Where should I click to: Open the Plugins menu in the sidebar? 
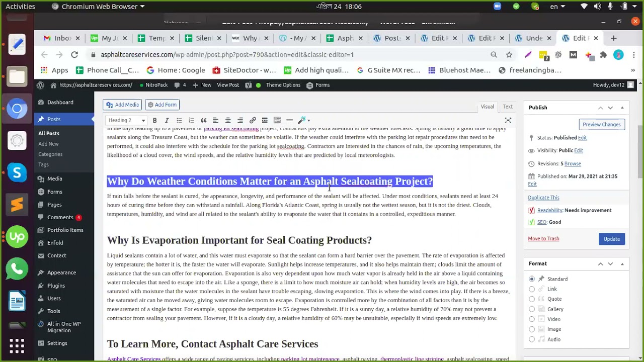coord(56,286)
